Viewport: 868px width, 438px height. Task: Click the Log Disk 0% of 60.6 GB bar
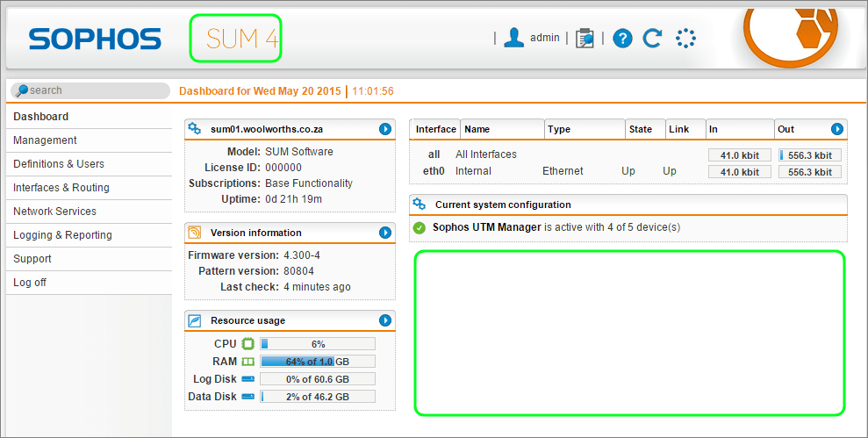(x=318, y=379)
